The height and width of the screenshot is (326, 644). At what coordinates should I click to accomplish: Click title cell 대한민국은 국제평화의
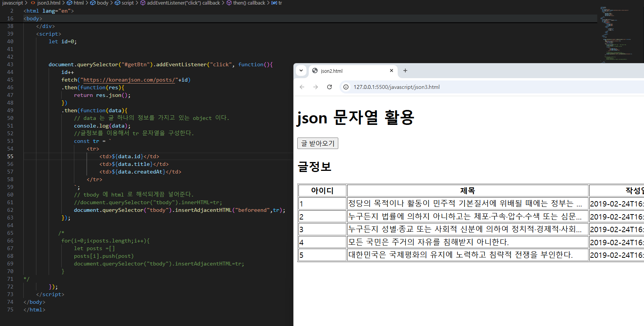click(x=468, y=255)
